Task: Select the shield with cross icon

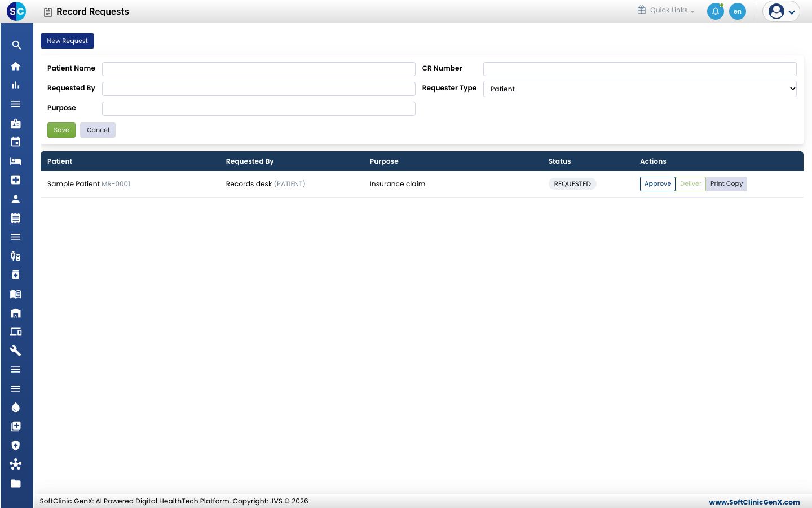Action: [16, 445]
